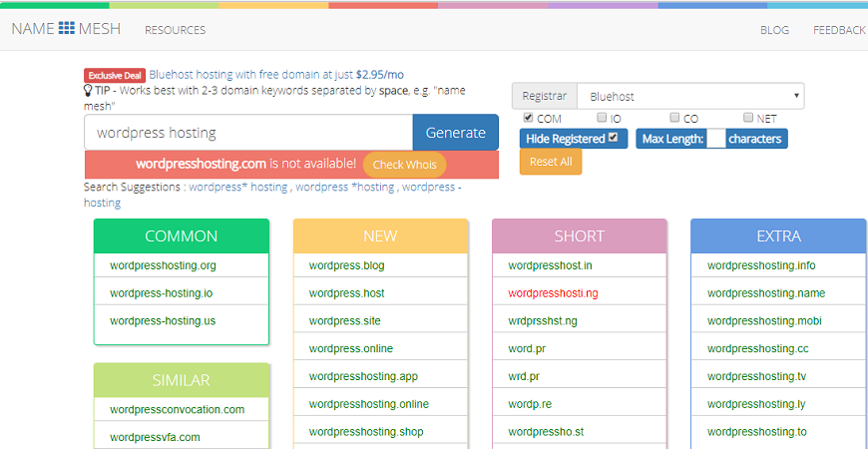This screenshot has width=868, height=449.
Task: Click the Generate button
Action: pyautogui.click(x=455, y=133)
